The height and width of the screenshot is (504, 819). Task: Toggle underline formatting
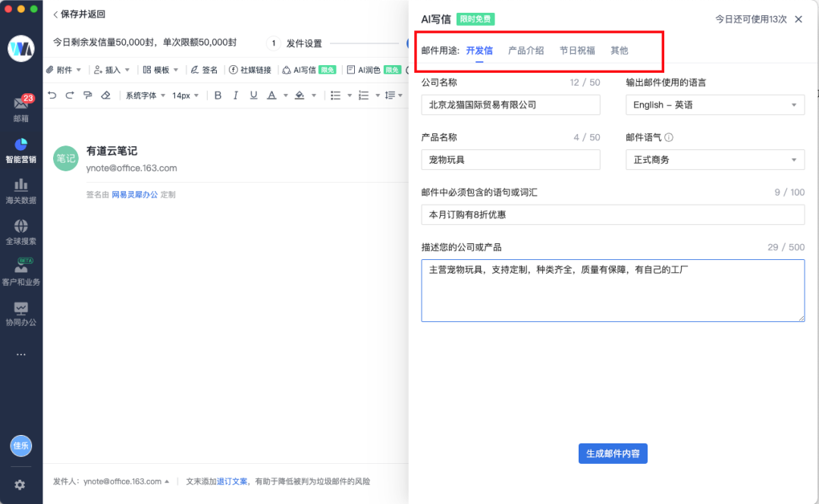coord(253,95)
